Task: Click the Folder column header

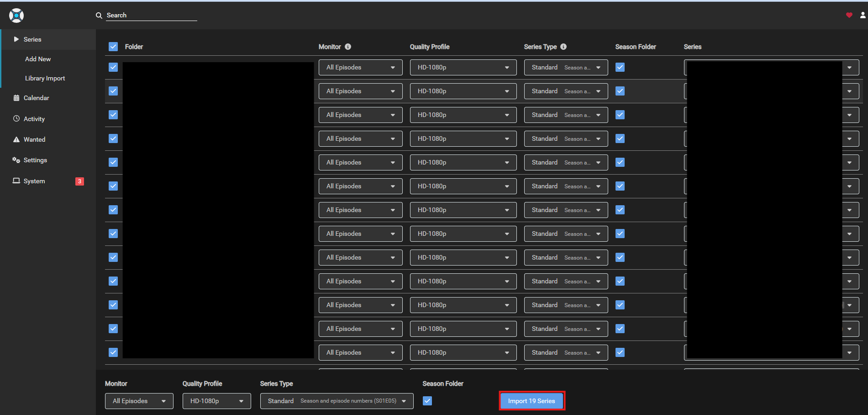Action: (x=134, y=47)
